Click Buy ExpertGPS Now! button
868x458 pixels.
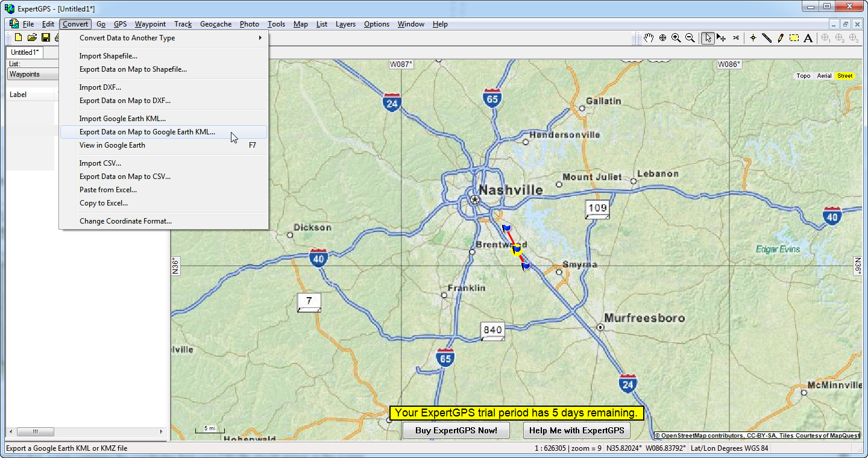[456, 430]
